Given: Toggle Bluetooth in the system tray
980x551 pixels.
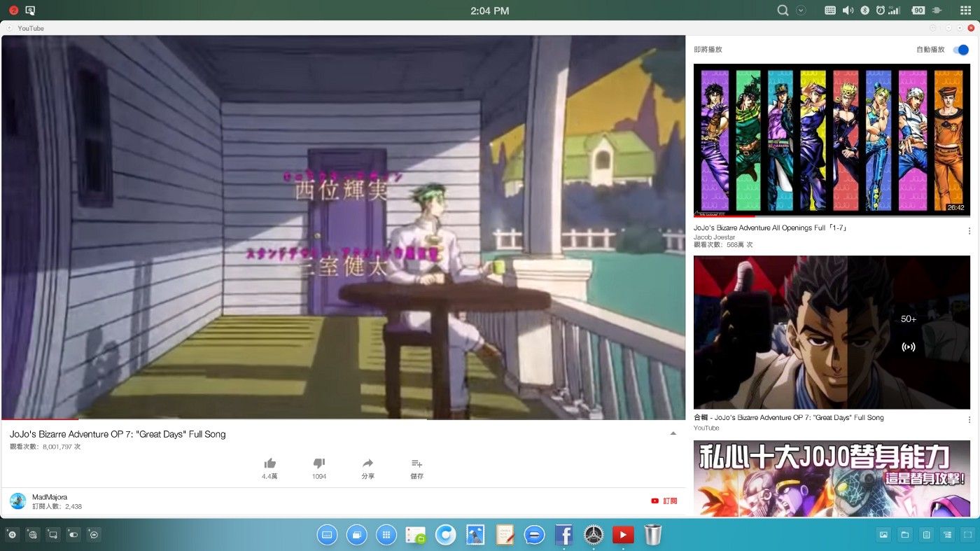Looking at the screenshot, I should point(864,11).
